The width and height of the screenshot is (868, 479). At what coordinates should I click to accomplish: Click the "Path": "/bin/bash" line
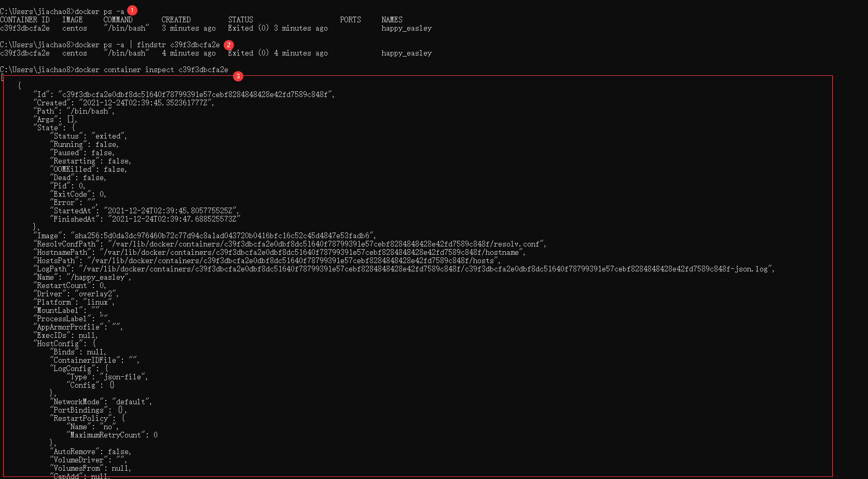click(x=74, y=111)
